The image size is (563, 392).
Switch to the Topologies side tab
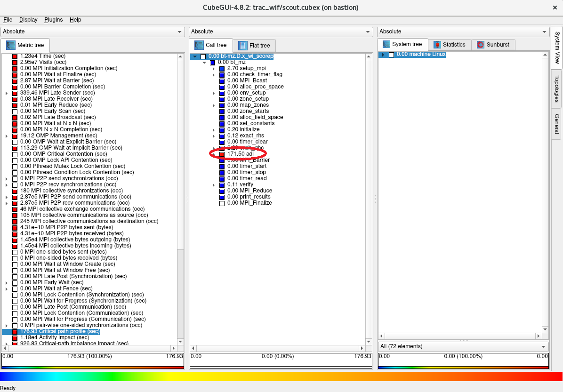pyautogui.click(x=556, y=88)
